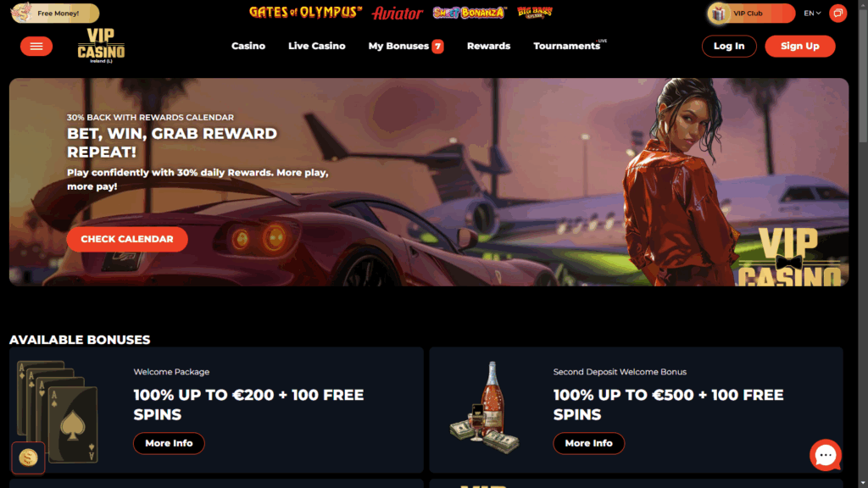Image resolution: width=868 pixels, height=488 pixels.
Task: Click the Free Money! badge
Action: point(55,13)
